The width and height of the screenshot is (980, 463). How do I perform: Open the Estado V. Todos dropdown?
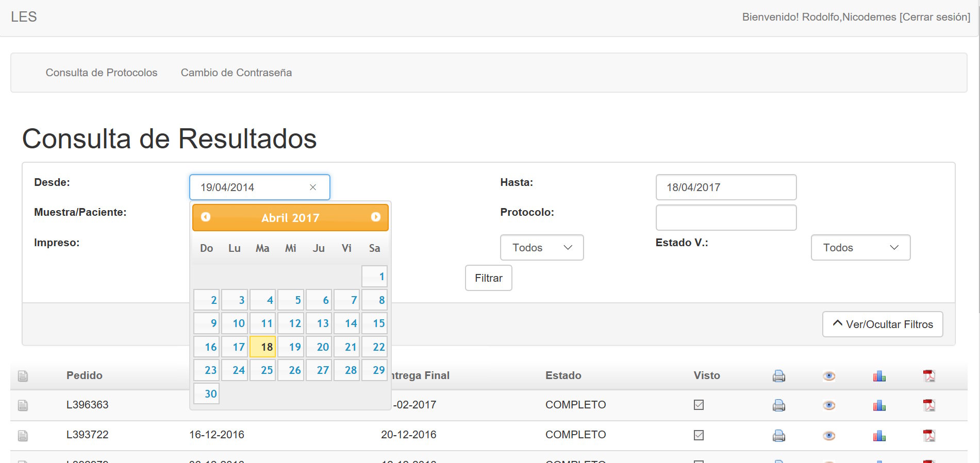point(860,248)
